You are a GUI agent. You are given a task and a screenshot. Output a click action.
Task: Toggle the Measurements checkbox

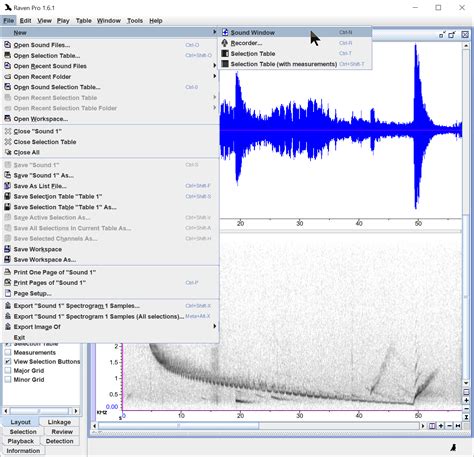(8, 352)
